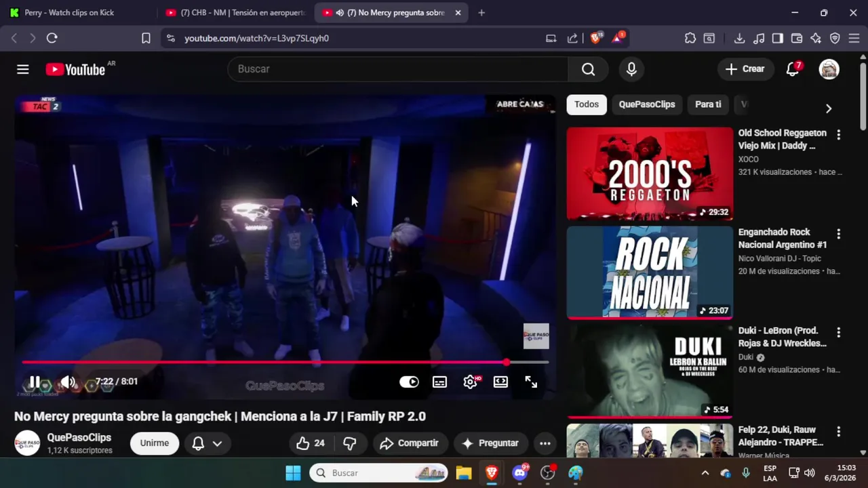Screen dimensions: 868x488
Task: Toggle subtitles captions button
Action: point(439,382)
